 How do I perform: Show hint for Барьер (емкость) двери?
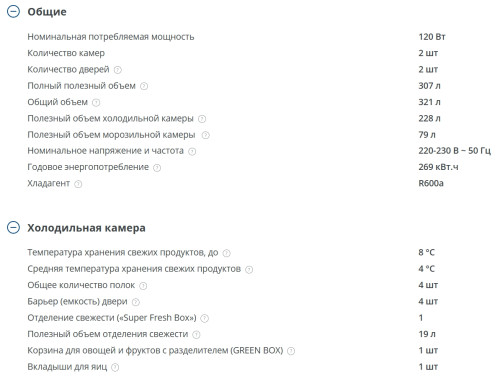(x=136, y=302)
